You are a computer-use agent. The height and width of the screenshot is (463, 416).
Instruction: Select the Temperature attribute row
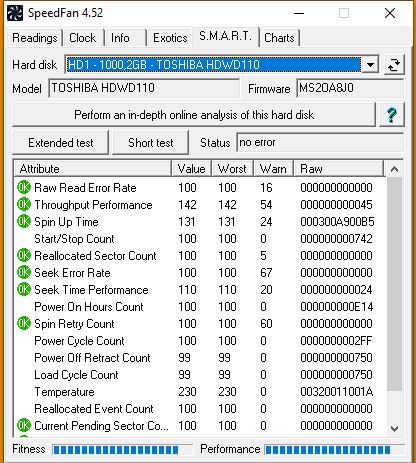point(200,392)
